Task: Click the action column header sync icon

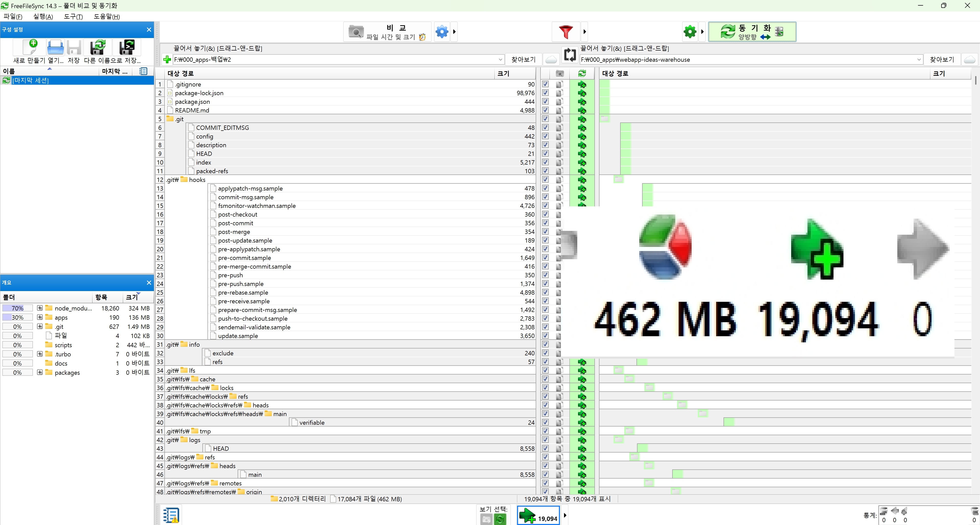Action: click(582, 73)
